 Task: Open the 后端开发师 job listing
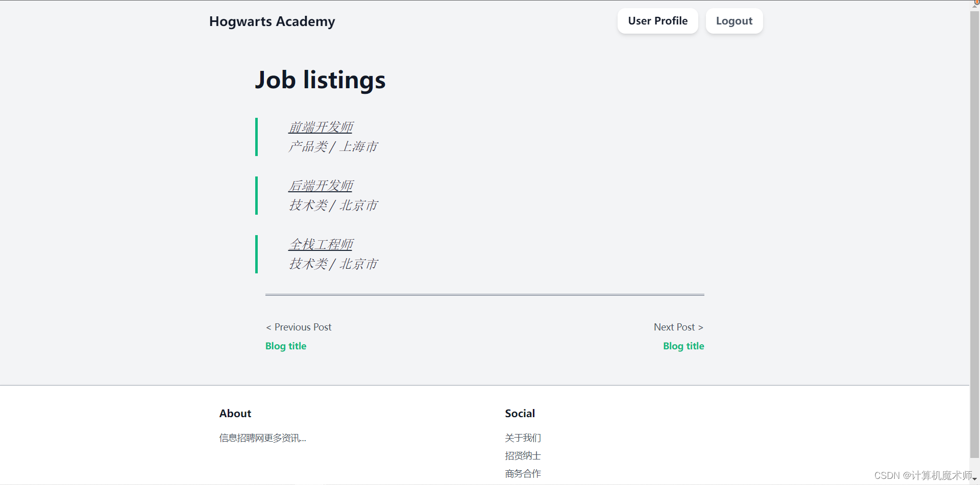tap(321, 186)
